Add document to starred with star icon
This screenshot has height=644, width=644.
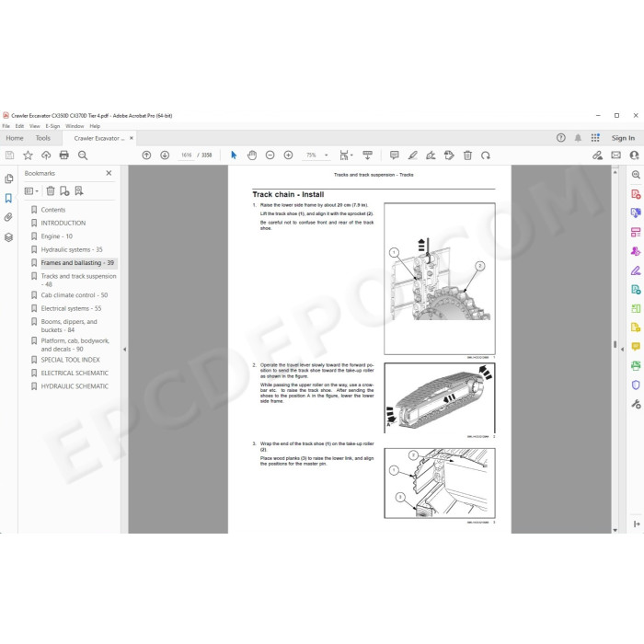[28, 155]
